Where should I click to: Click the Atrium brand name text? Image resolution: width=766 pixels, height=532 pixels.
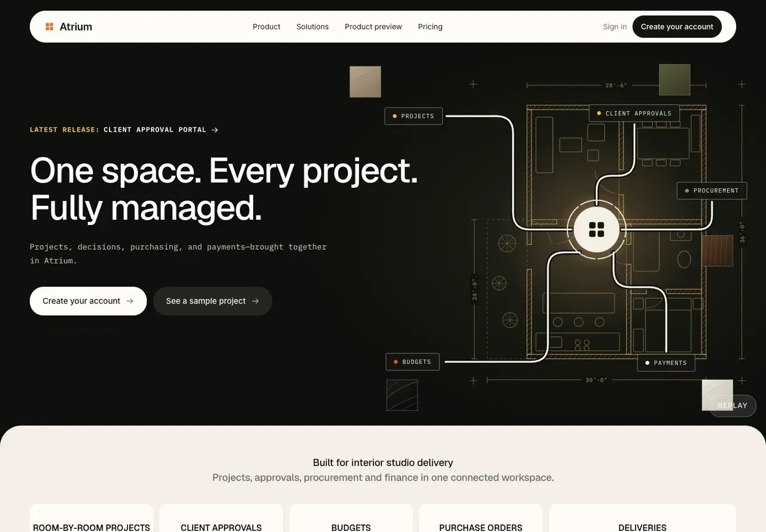[76, 26]
